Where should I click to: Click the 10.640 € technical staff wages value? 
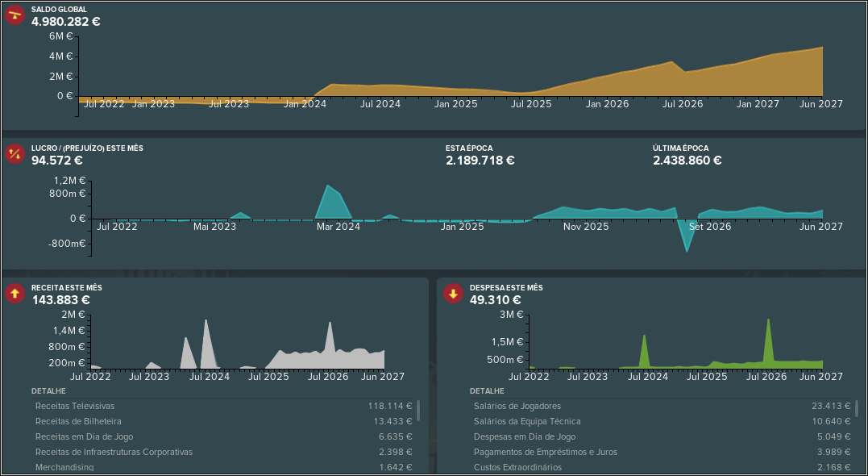(832, 422)
